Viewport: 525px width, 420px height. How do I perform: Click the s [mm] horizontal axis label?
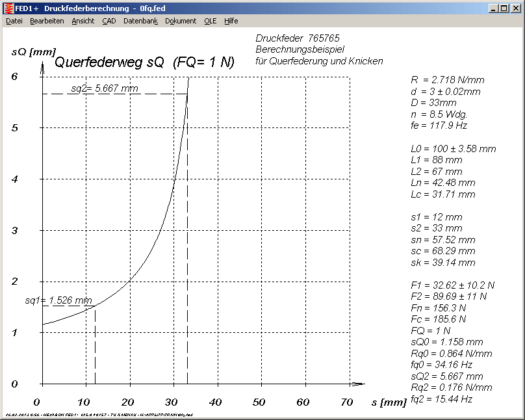(389, 402)
